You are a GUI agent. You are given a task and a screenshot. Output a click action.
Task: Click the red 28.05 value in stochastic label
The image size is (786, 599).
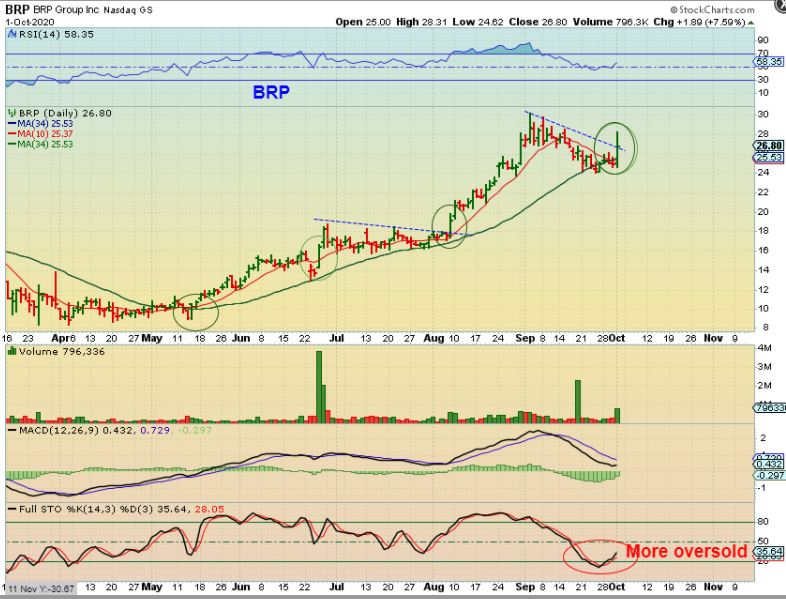(209, 509)
